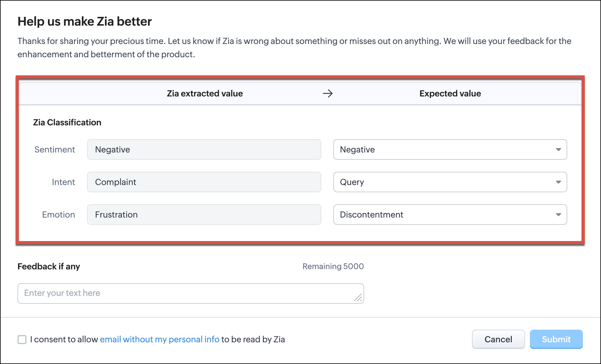Click the Intent dropdown caret arrow
Image resolution: width=601 pixels, height=364 pixels.
pos(558,182)
